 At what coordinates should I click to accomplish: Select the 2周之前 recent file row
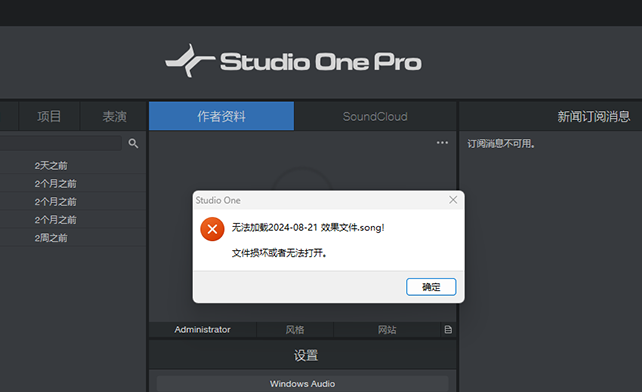click(x=73, y=238)
